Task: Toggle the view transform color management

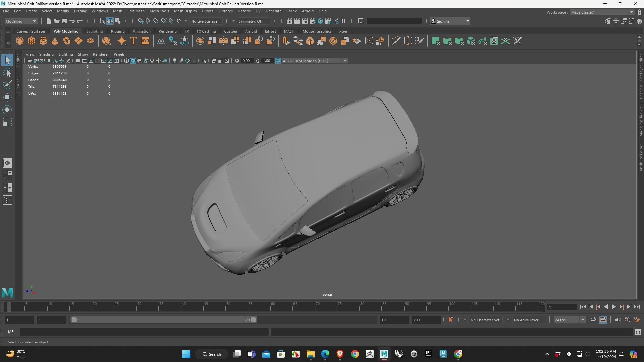Action: tap(278, 61)
